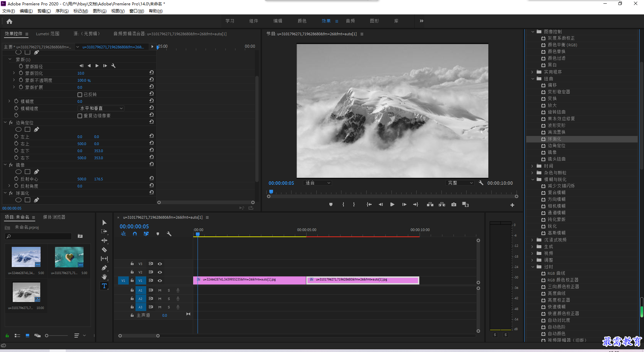
Task: Switch to the 颜色 workspace tab
Action: tap(302, 21)
